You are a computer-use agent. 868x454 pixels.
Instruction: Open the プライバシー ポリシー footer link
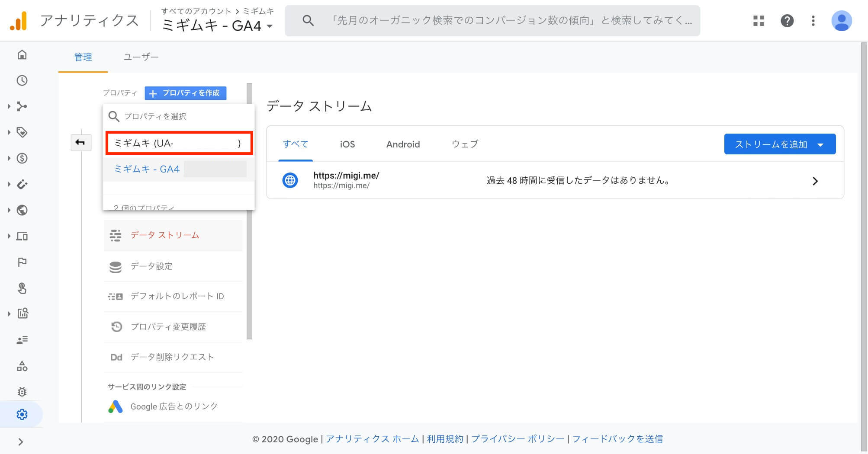tap(518, 439)
